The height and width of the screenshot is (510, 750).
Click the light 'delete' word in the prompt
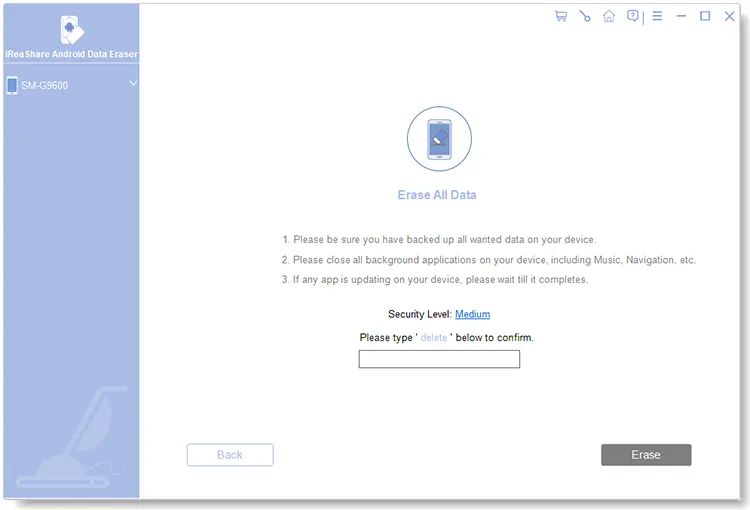tap(434, 338)
